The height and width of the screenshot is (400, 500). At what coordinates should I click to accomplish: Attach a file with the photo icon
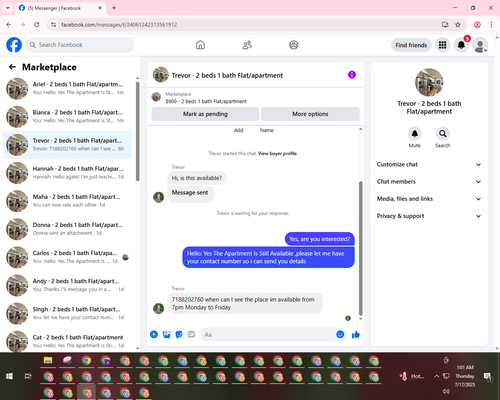166,334
